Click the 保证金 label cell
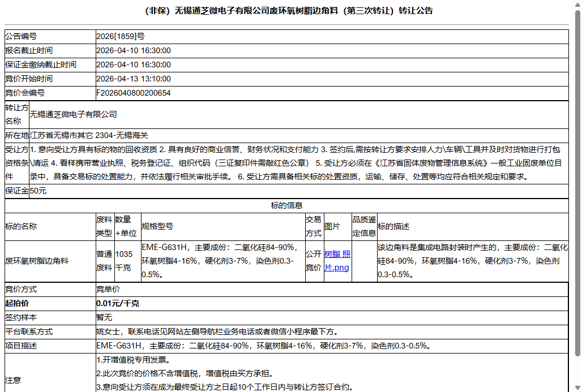 17,191
